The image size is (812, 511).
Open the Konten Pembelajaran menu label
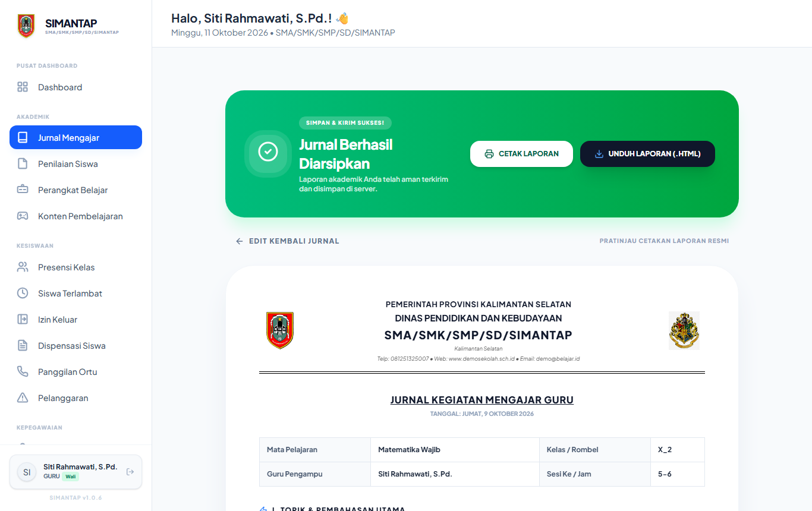pyautogui.click(x=80, y=216)
